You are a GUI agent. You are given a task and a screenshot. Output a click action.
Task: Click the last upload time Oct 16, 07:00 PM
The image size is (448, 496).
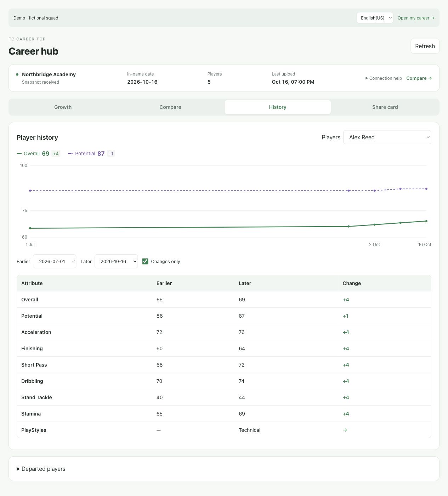pyautogui.click(x=293, y=82)
